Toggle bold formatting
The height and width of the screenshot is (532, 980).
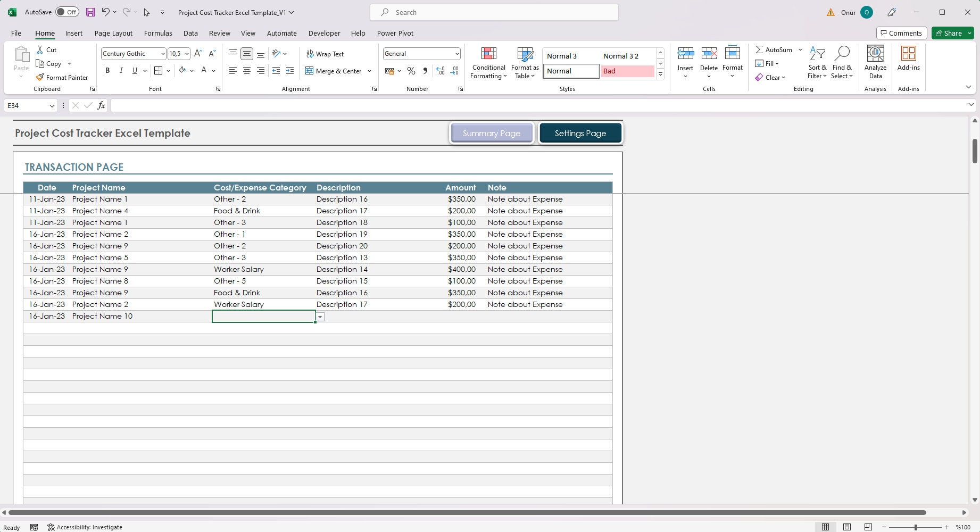tap(107, 70)
